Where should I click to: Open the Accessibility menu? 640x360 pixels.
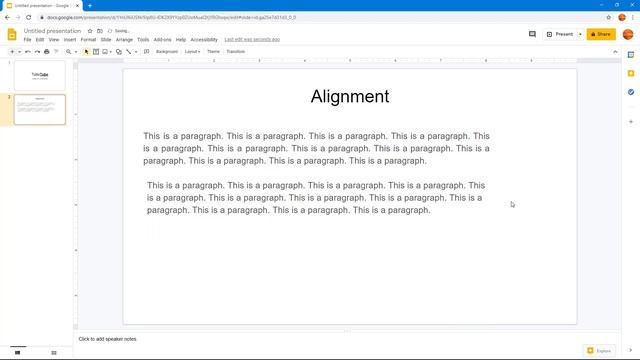pyautogui.click(x=204, y=40)
